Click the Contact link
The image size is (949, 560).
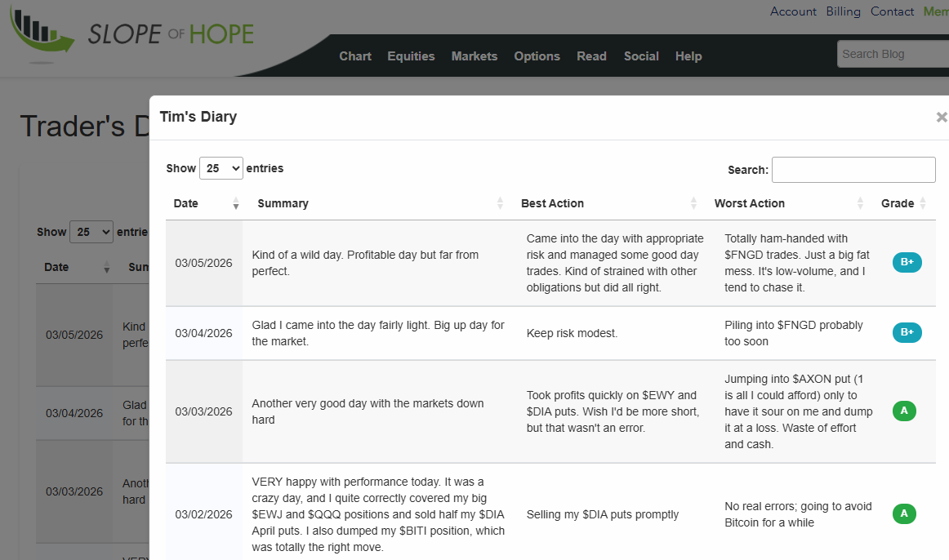tap(892, 11)
